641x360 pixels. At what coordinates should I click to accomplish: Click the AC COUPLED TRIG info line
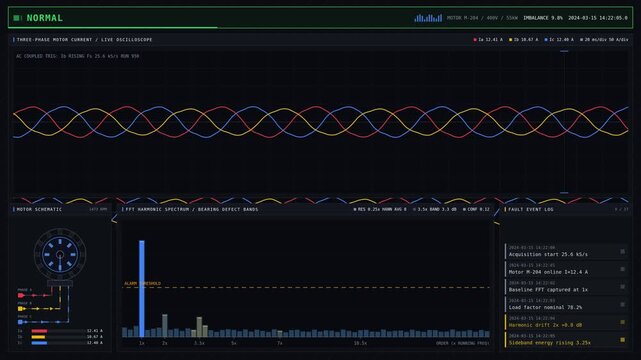coord(78,56)
